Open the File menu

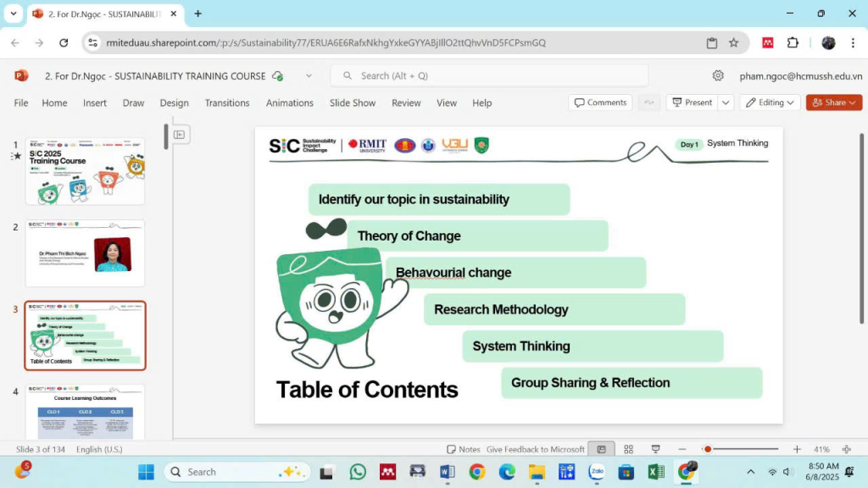pos(21,103)
